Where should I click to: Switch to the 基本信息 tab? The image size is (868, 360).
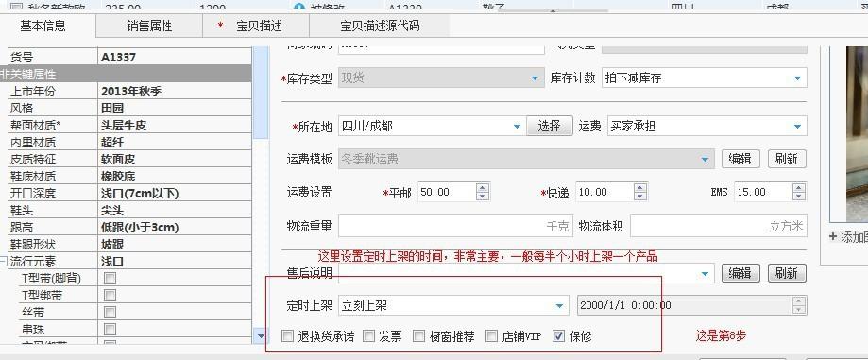coord(43,26)
